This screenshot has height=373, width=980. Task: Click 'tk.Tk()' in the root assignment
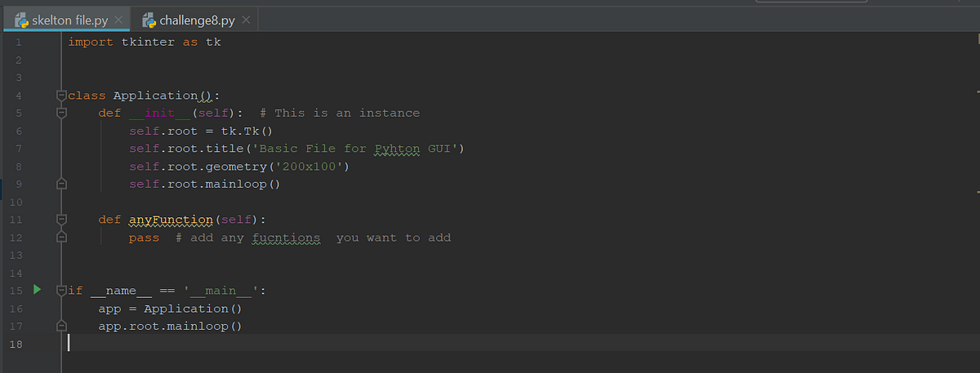[246, 131]
